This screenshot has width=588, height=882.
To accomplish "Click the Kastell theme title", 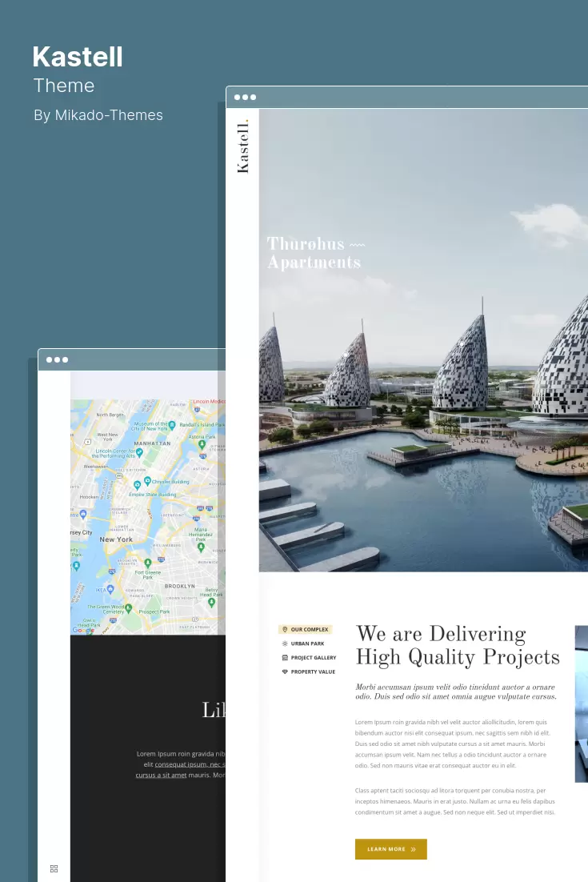I will 78,57.
